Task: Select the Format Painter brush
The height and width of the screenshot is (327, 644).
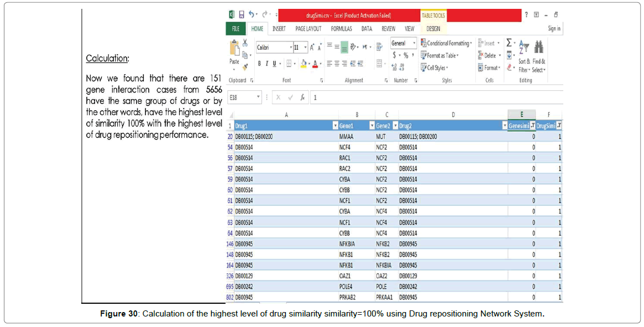Action: (x=245, y=67)
